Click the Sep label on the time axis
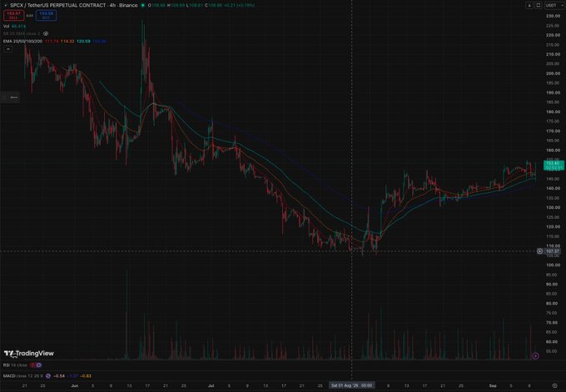 point(493,386)
